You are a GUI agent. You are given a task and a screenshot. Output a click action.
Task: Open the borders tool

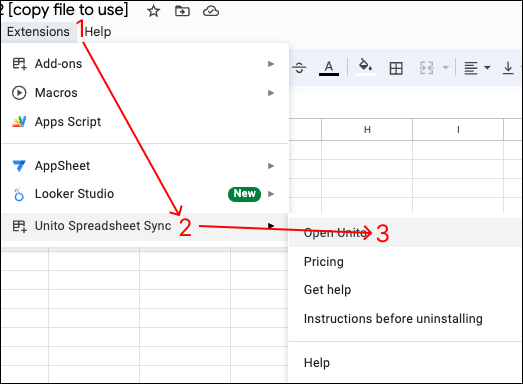[x=396, y=68]
